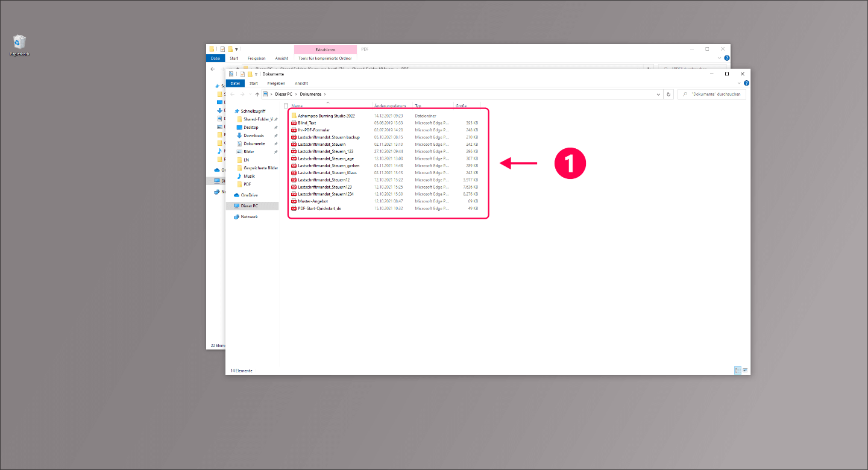Open help in the rear PDF window
The image size is (868, 470).
727,58
